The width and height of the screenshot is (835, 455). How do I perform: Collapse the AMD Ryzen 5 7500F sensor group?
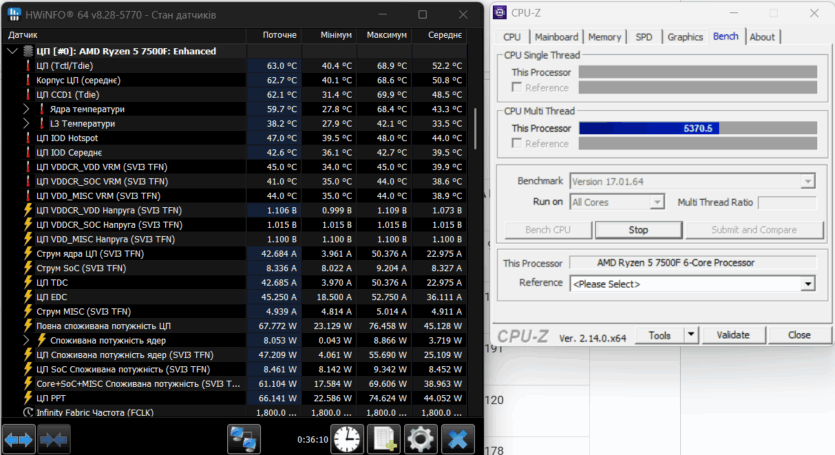coord(11,50)
